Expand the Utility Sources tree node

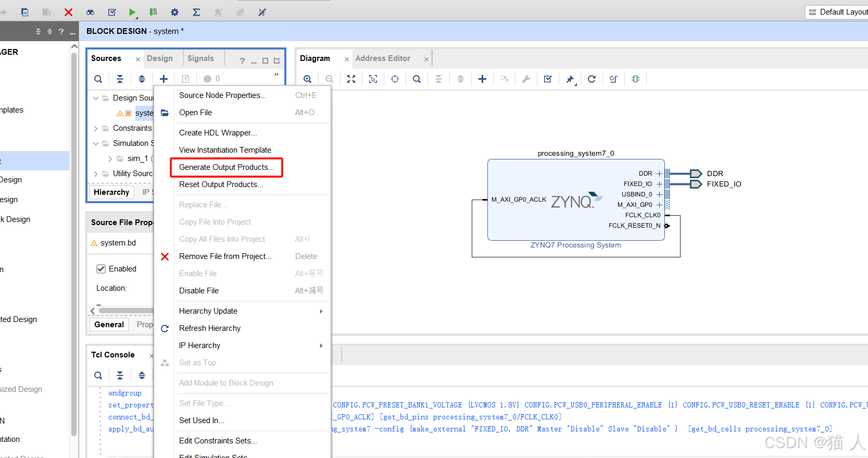point(96,174)
